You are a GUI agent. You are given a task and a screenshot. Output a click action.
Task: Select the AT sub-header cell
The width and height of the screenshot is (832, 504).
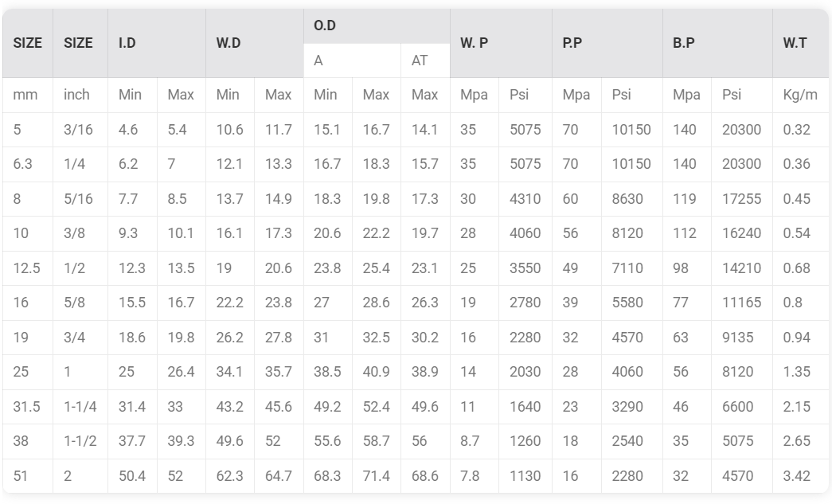(425, 61)
